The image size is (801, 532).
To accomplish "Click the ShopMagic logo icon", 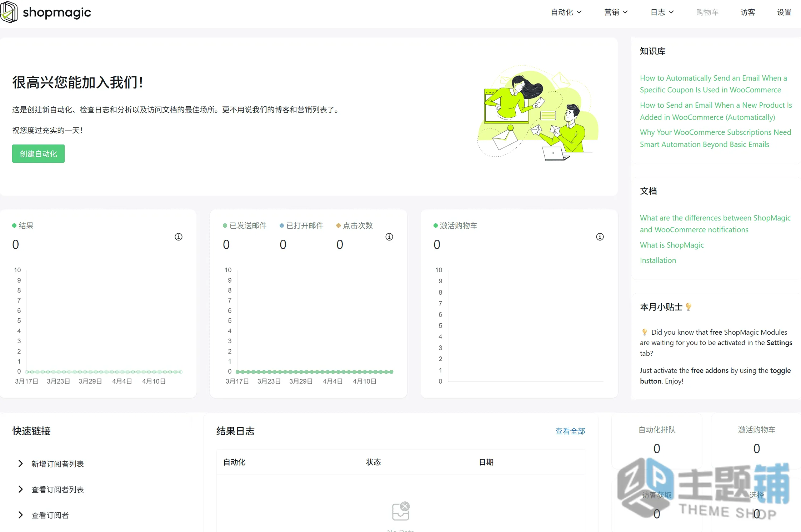I will [9, 12].
